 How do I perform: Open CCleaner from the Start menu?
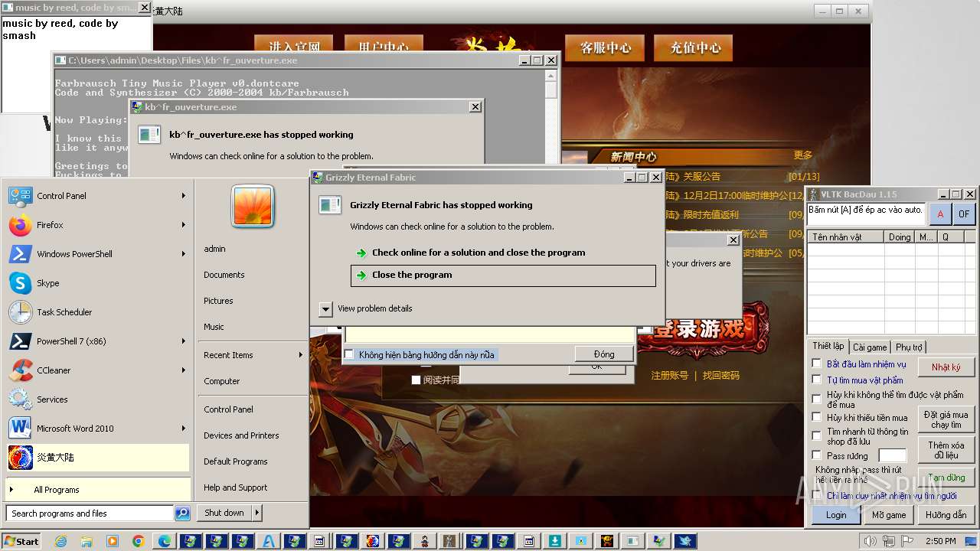pyautogui.click(x=21, y=370)
